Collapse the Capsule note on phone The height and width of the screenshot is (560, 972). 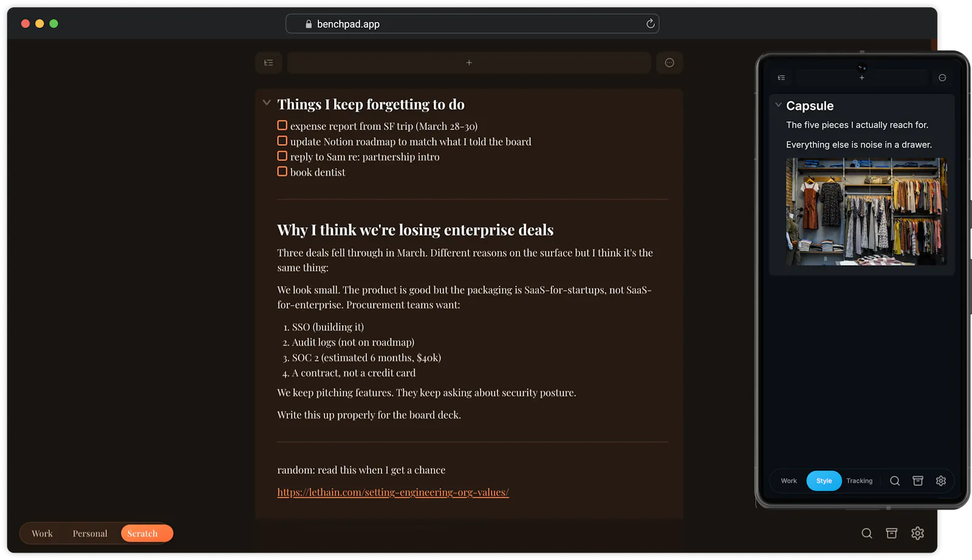point(778,104)
